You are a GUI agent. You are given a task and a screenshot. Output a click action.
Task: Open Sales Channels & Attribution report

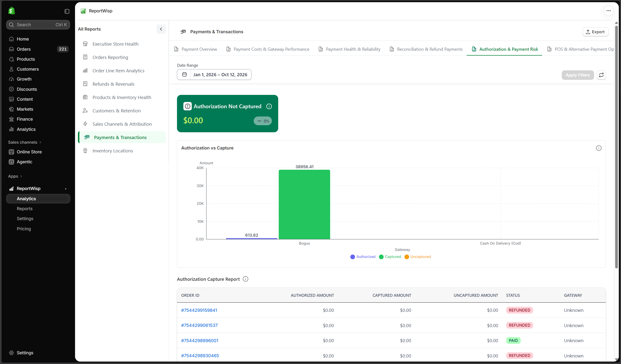[x=122, y=124]
